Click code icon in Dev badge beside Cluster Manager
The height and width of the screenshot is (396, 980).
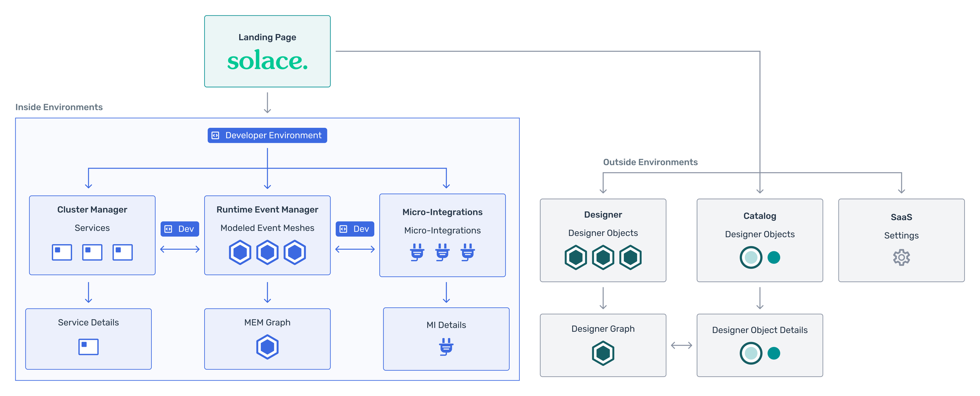(x=168, y=229)
